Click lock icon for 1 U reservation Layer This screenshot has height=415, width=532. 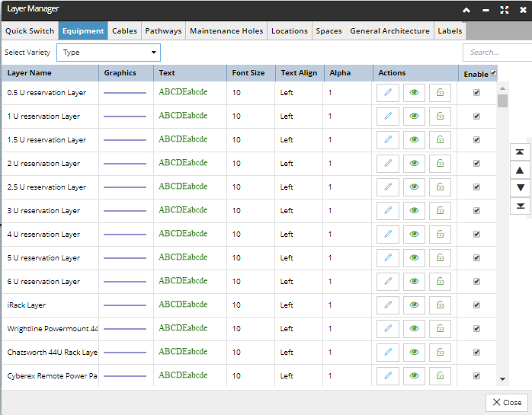coord(440,117)
